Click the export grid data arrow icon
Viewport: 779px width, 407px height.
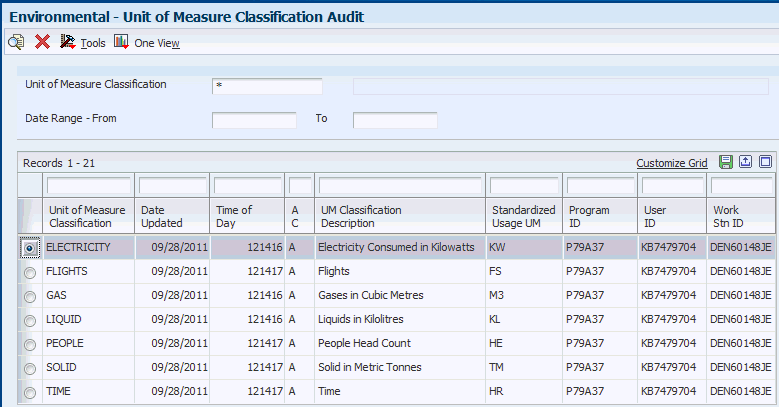pos(746,162)
